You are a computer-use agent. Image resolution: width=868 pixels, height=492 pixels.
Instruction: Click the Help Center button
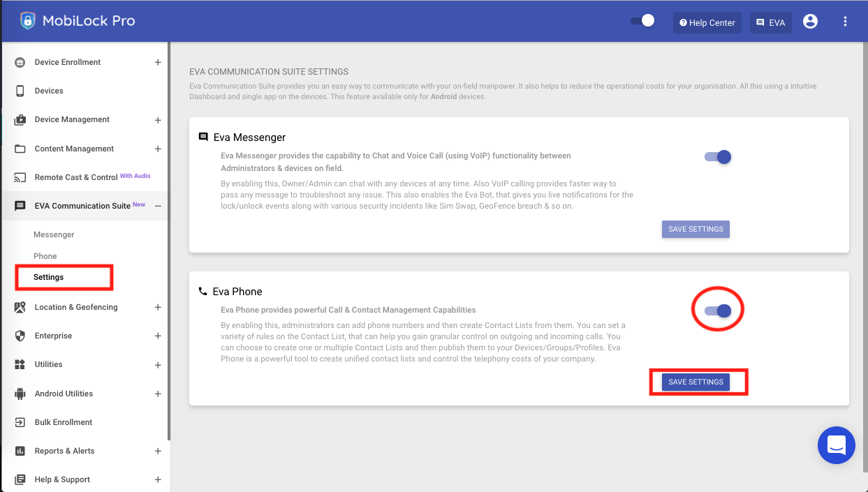tap(707, 22)
